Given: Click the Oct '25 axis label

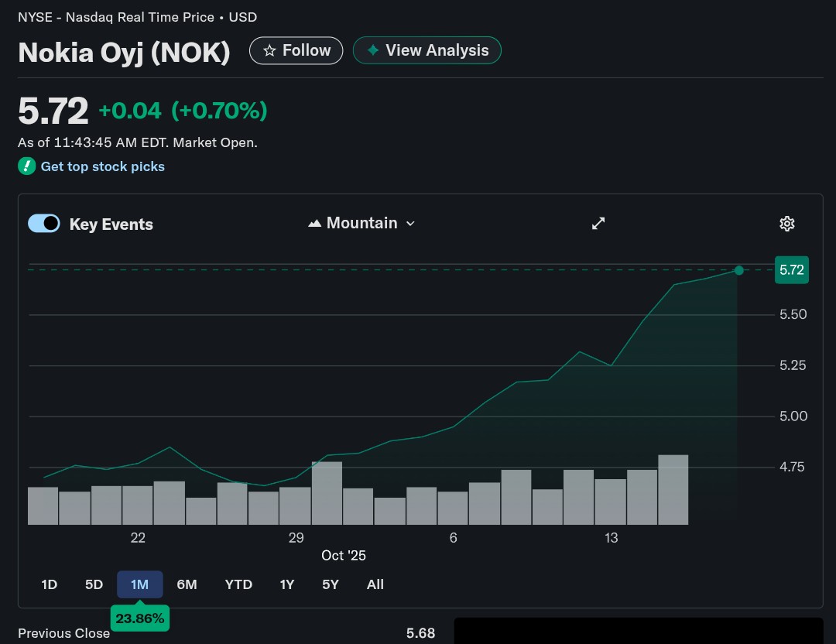Looking at the screenshot, I should [x=344, y=556].
